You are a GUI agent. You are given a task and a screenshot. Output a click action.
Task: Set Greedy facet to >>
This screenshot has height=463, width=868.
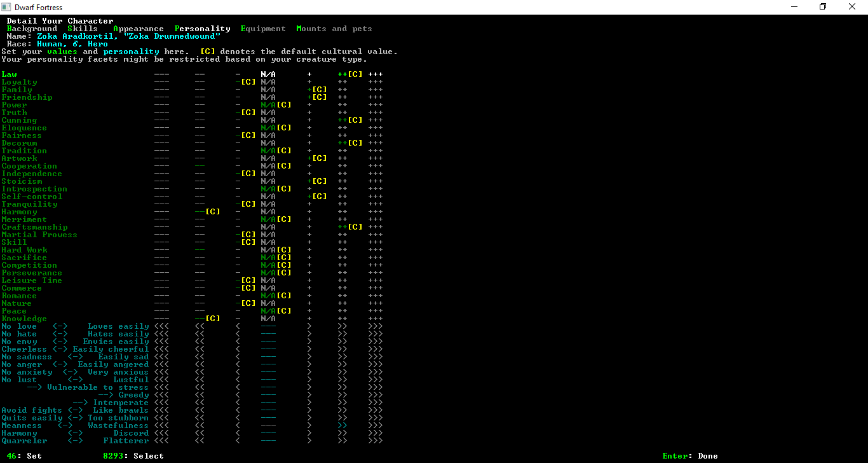coord(342,395)
